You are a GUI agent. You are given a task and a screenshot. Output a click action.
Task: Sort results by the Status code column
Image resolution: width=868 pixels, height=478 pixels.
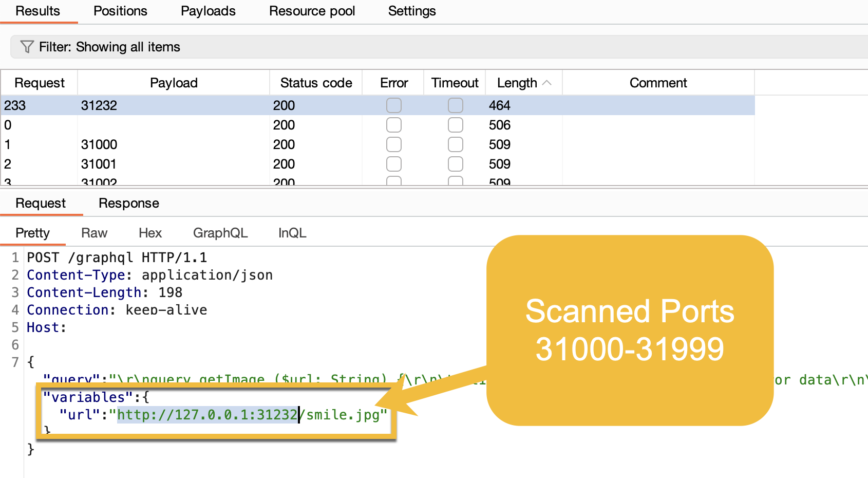point(316,82)
